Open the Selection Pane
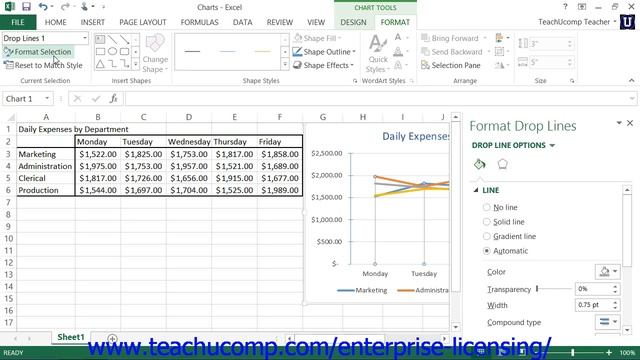The width and height of the screenshot is (640, 360). click(451, 65)
